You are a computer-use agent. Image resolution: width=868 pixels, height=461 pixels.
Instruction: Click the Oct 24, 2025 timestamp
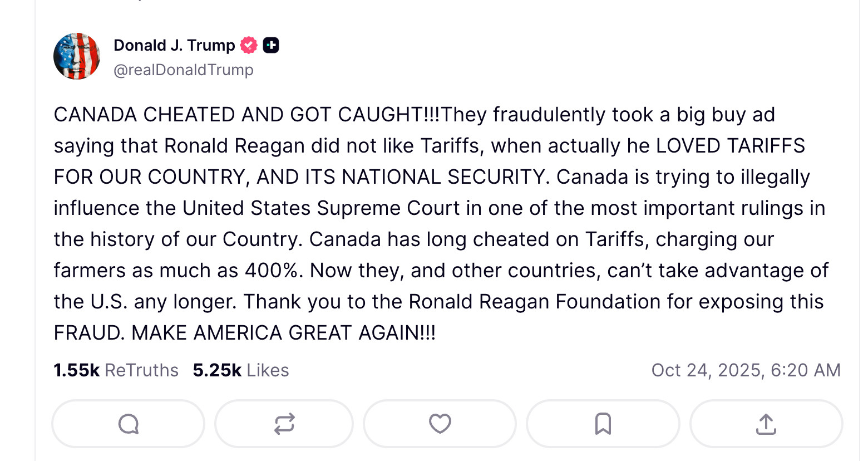(746, 370)
